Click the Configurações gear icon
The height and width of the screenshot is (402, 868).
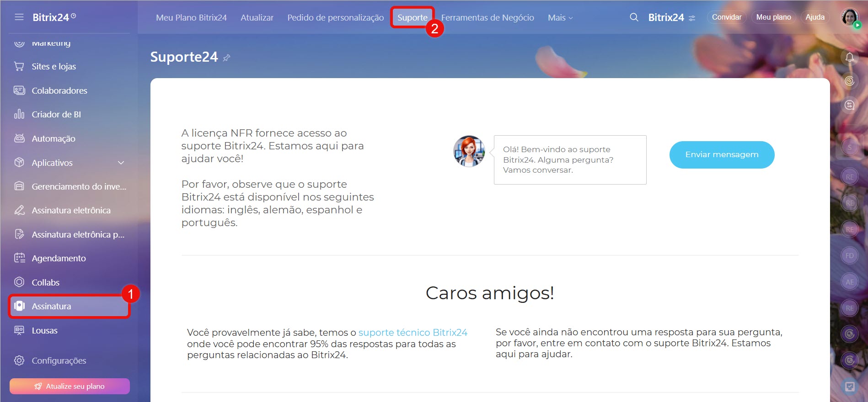tap(19, 360)
